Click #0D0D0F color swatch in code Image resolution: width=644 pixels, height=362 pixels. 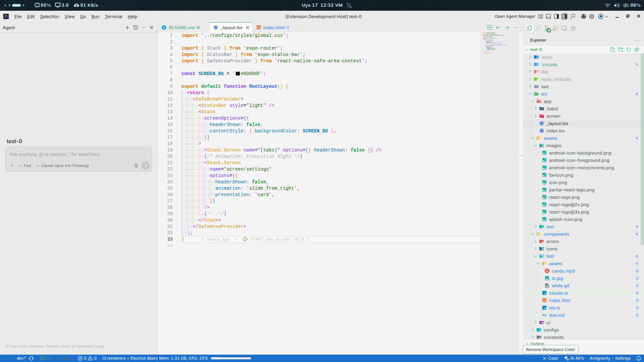click(x=238, y=74)
